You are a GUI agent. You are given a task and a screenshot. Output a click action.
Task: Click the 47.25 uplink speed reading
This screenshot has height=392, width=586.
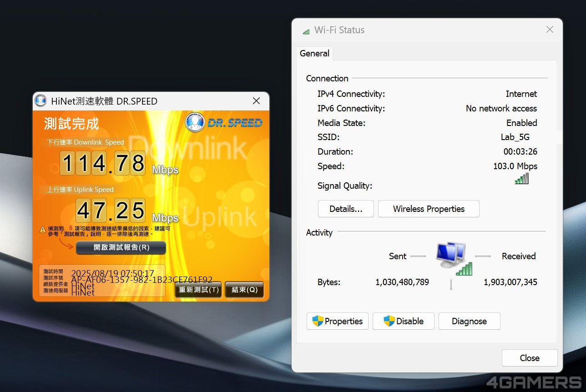pos(111,210)
